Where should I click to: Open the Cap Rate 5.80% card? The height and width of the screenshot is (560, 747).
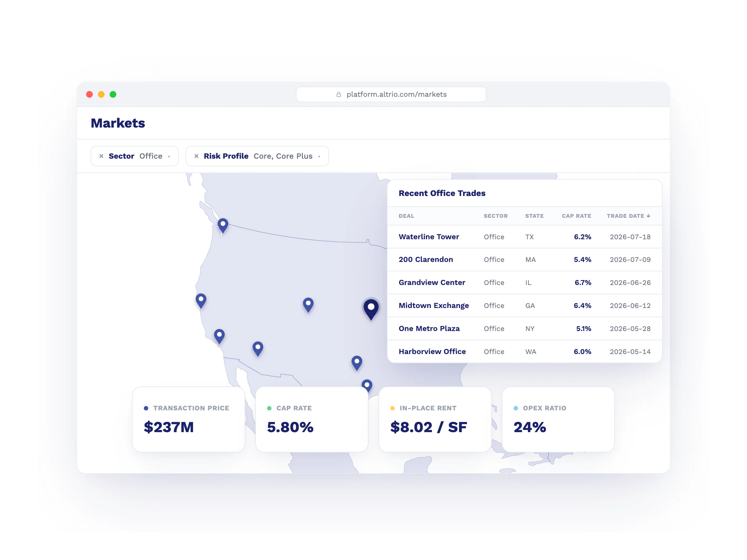point(312,419)
